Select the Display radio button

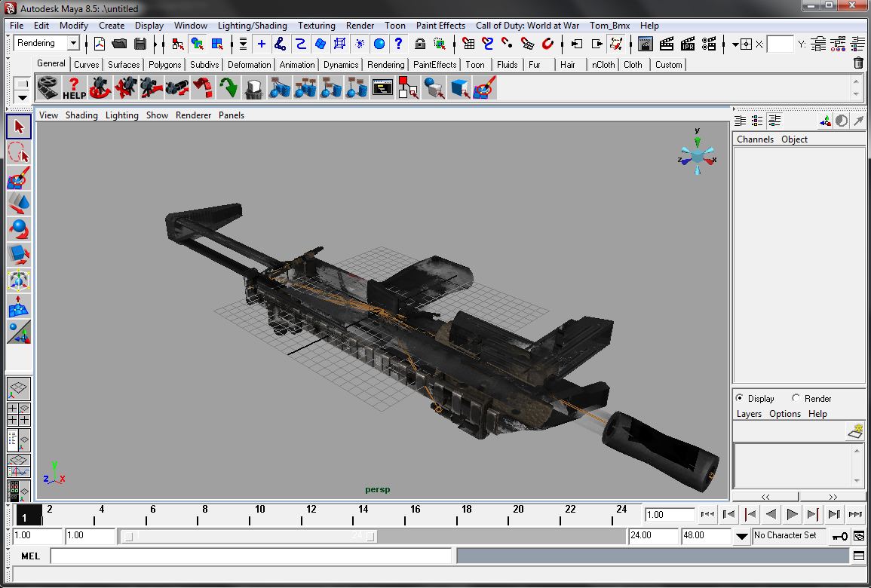739,398
